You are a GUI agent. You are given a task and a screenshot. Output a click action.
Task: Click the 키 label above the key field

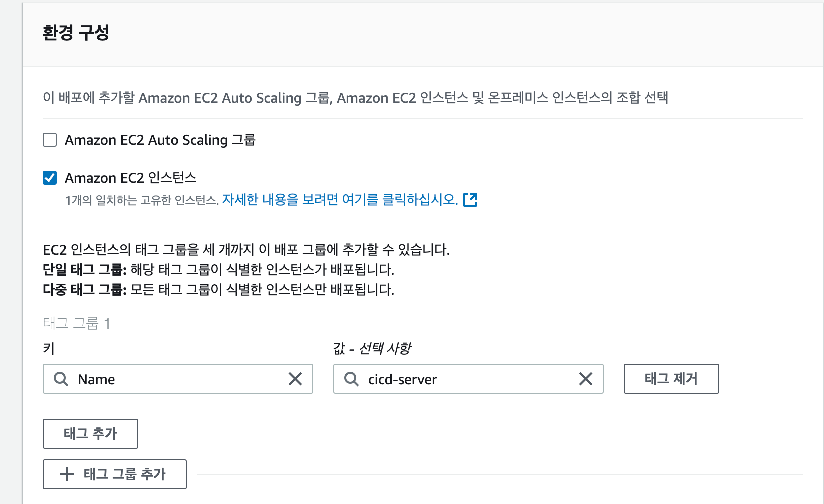(x=49, y=348)
